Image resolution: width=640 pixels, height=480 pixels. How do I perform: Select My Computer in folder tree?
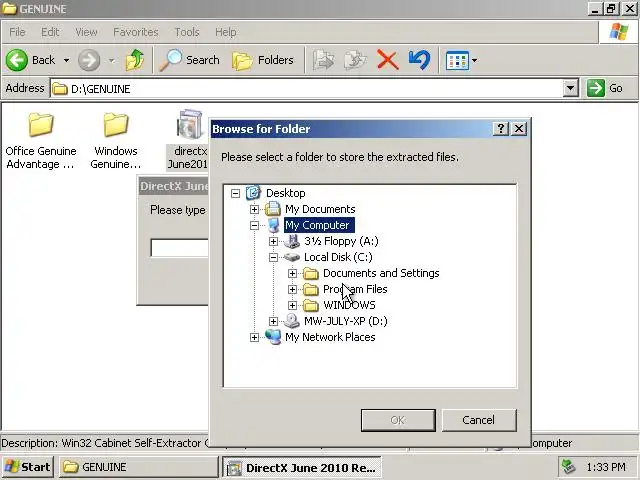(317, 225)
